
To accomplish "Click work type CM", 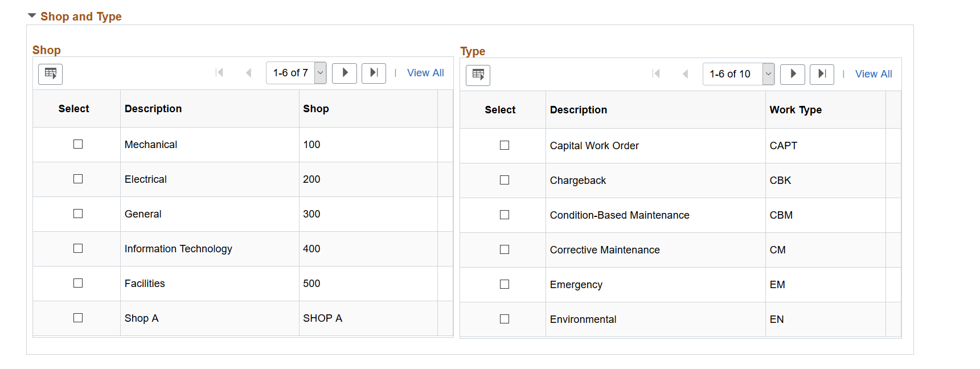I will coord(777,250).
